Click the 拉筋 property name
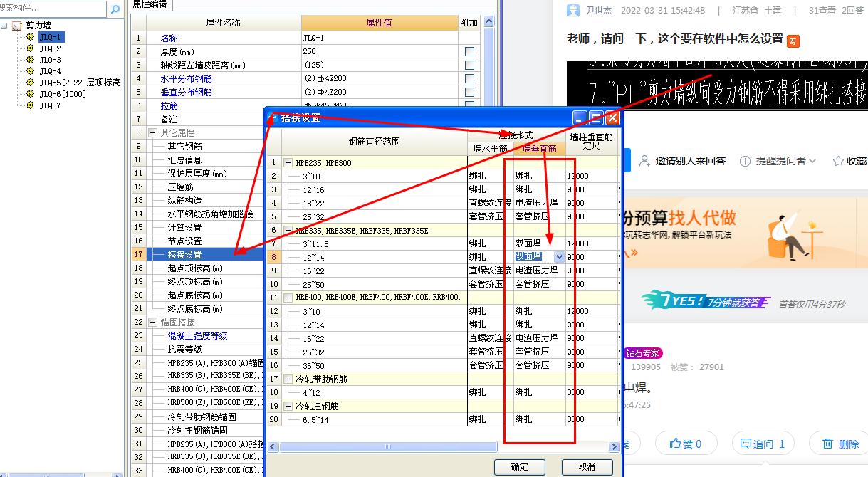Image resolution: width=868 pixels, height=477 pixels. (x=169, y=106)
